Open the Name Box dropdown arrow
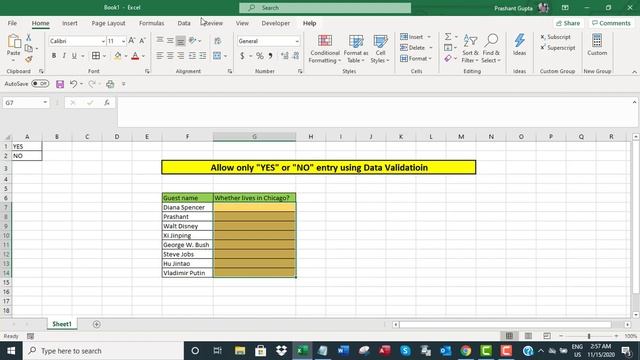This screenshot has height=360, width=640. pyautogui.click(x=45, y=102)
